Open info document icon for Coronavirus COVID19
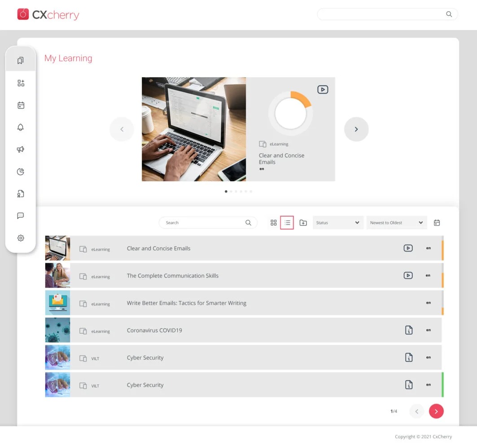Screen dimensions: 477x448 pos(408,330)
